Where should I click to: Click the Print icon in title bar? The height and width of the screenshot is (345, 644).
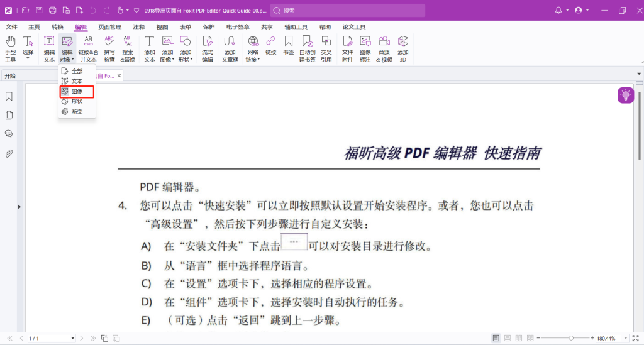(53, 10)
